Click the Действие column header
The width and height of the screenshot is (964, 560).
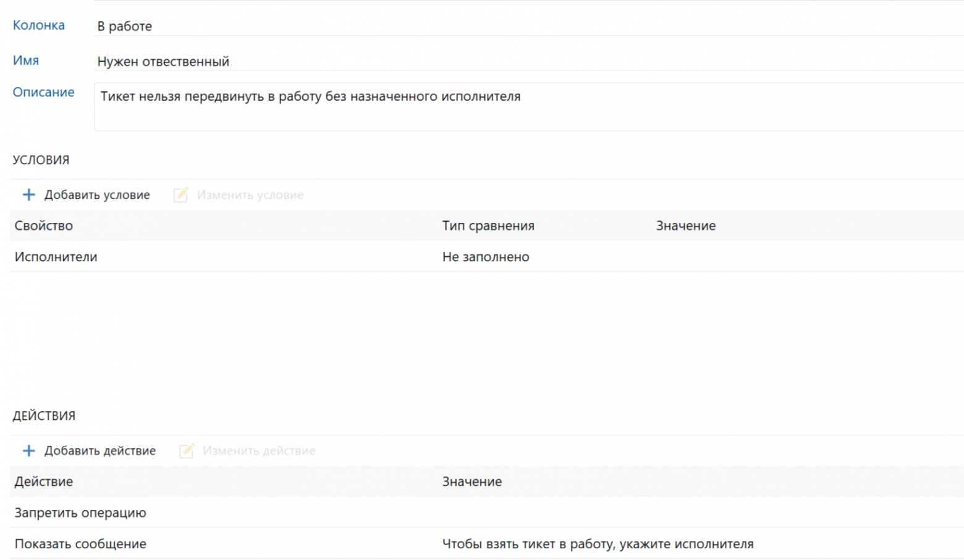[44, 482]
